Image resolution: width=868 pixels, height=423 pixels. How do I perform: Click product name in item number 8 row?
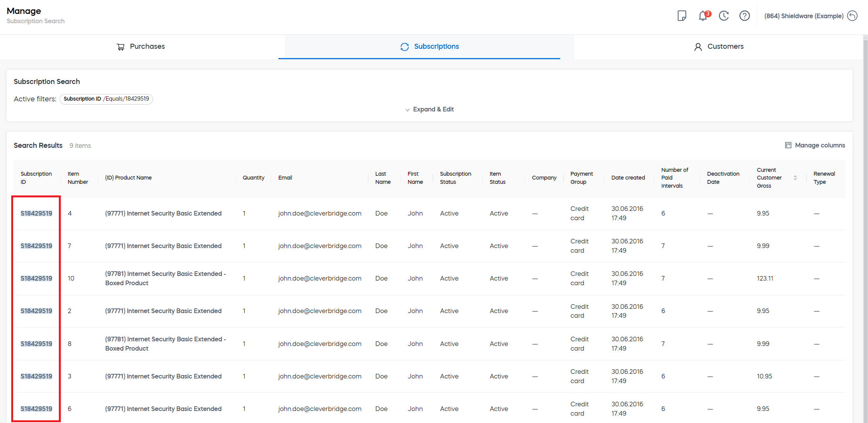click(165, 344)
